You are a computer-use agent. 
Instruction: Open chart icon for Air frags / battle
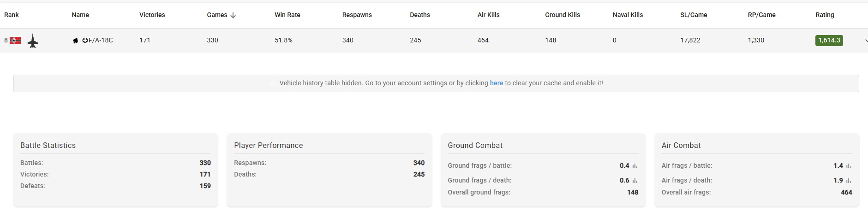849,166
